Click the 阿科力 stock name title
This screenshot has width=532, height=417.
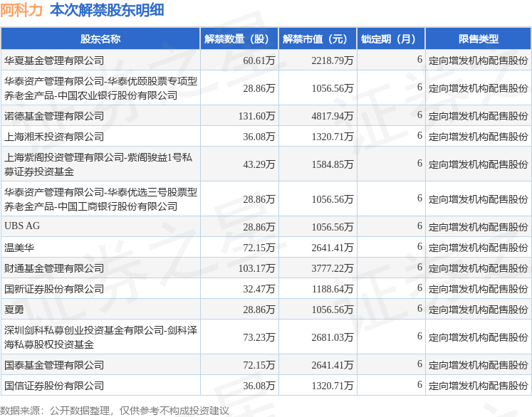(21, 10)
